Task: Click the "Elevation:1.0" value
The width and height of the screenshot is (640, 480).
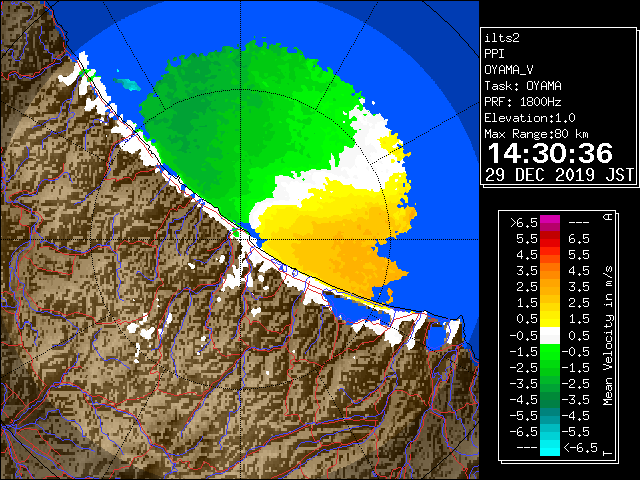Action: [530, 118]
